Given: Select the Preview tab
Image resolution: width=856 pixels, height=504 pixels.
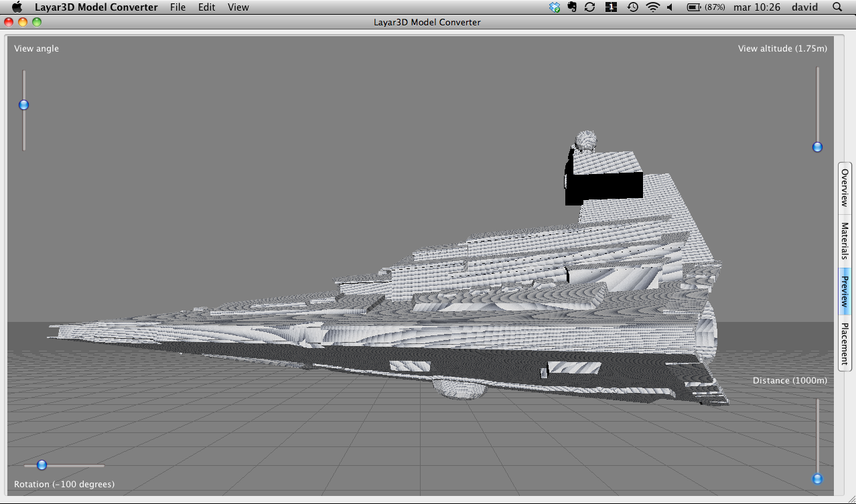Looking at the screenshot, I should [845, 292].
